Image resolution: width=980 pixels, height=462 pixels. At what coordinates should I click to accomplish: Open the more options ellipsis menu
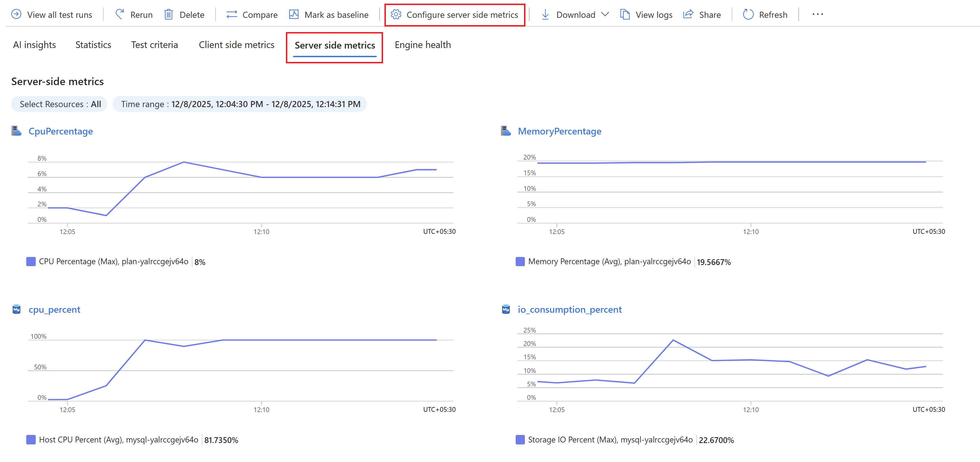pyautogui.click(x=818, y=15)
